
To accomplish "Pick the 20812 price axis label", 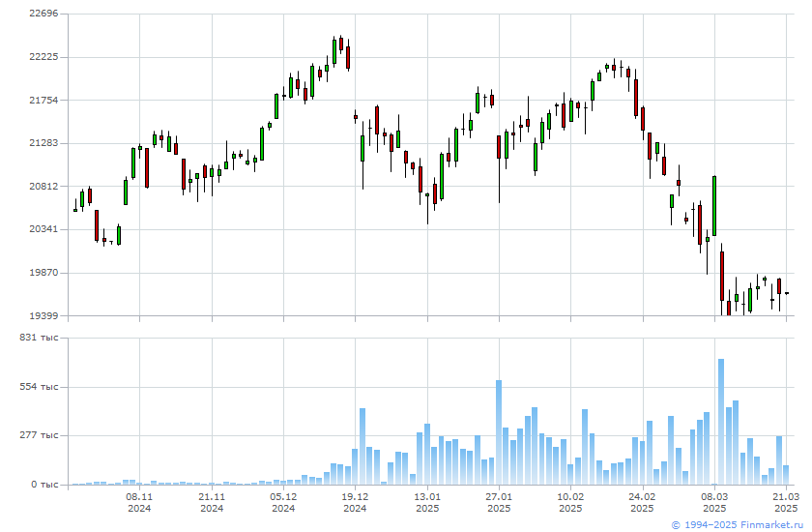I will 43,186.
